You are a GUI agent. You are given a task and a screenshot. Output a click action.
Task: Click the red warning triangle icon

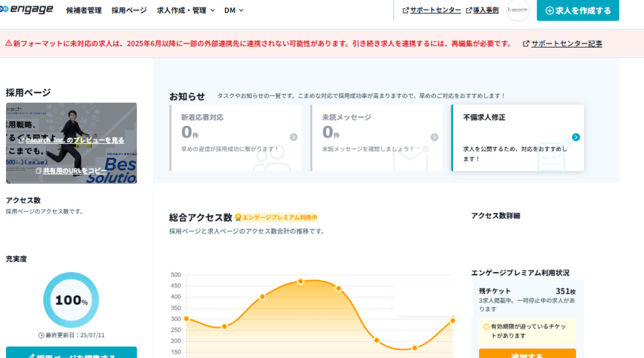[x=9, y=43]
